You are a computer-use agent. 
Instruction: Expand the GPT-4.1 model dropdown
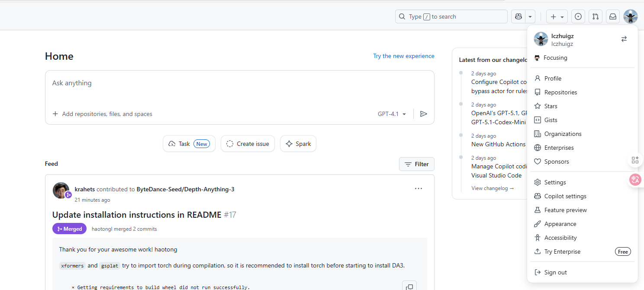point(392,114)
